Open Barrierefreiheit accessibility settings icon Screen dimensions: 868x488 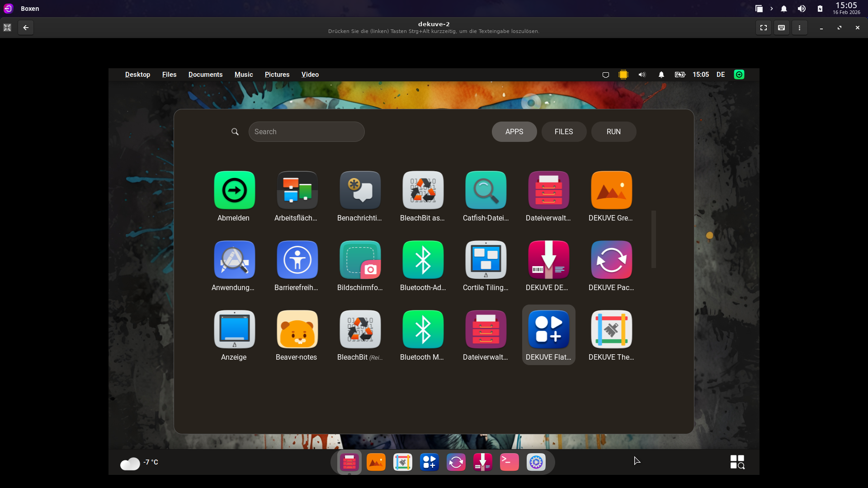[x=297, y=260]
